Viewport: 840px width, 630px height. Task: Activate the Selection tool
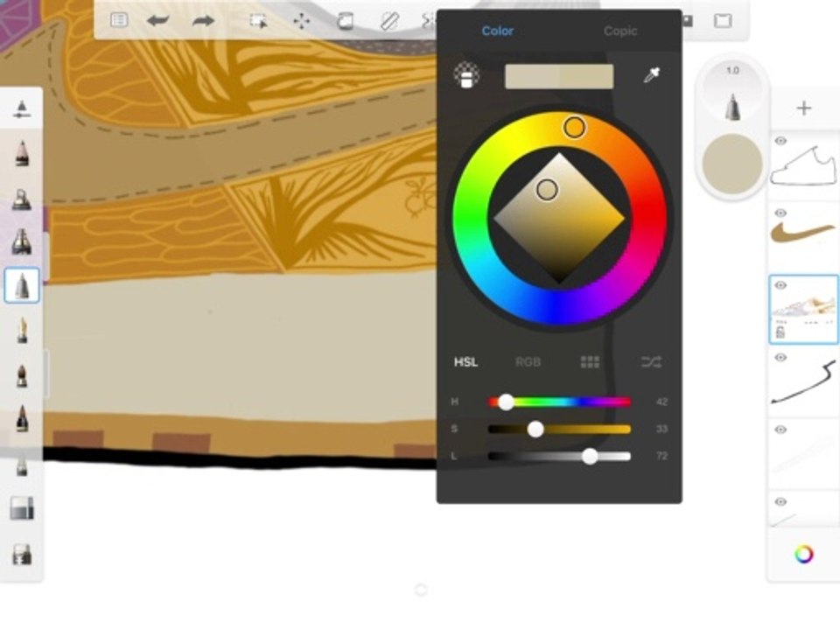[258, 21]
